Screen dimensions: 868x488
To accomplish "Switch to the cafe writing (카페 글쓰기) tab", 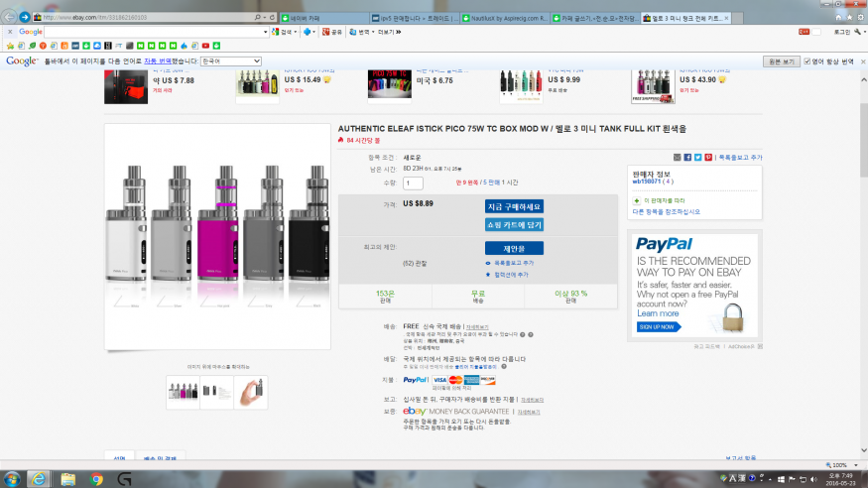I will [595, 18].
